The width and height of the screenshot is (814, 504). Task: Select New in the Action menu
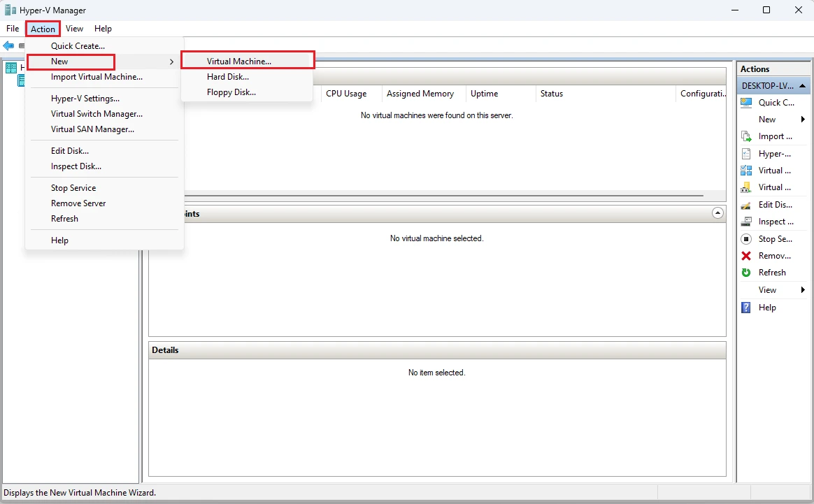coord(104,62)
